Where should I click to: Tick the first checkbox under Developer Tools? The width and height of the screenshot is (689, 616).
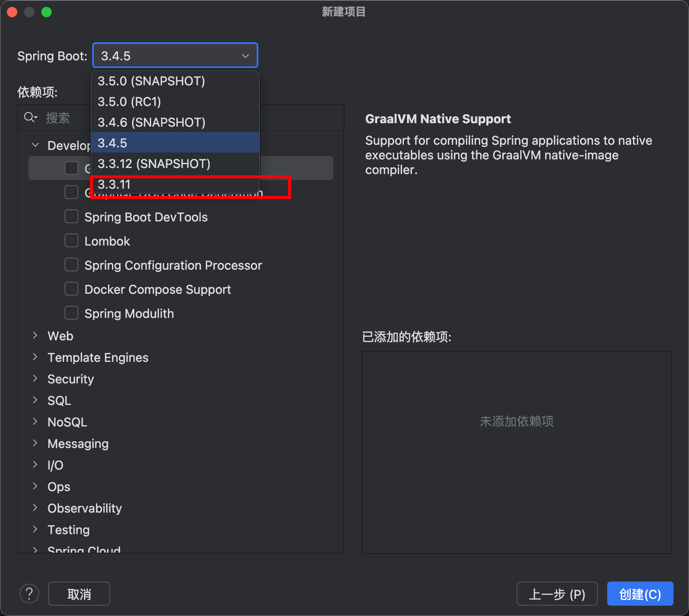click(x=71, y=168)
